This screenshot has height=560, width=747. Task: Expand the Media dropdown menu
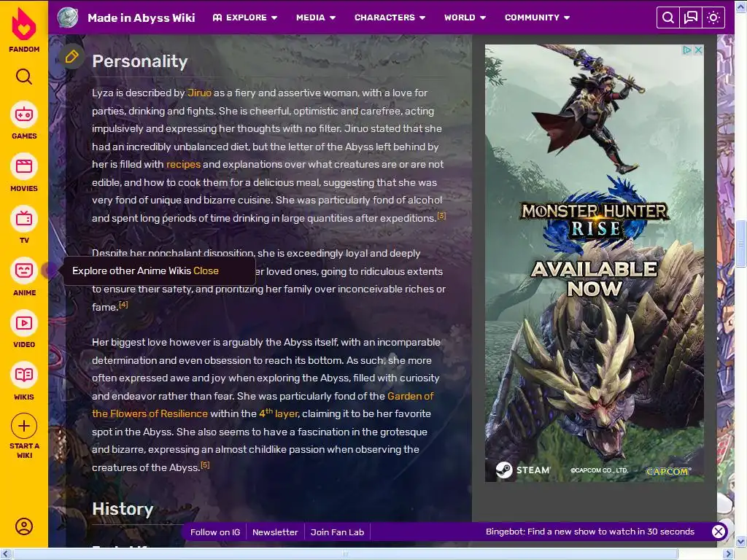pyautogui.click(x=316, y=17)
